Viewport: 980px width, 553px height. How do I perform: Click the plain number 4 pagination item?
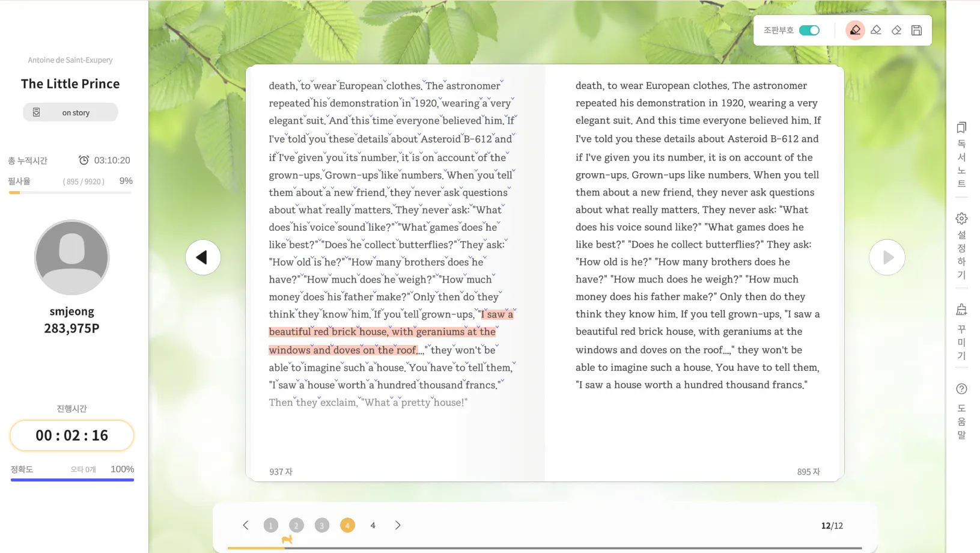point(373,525)
